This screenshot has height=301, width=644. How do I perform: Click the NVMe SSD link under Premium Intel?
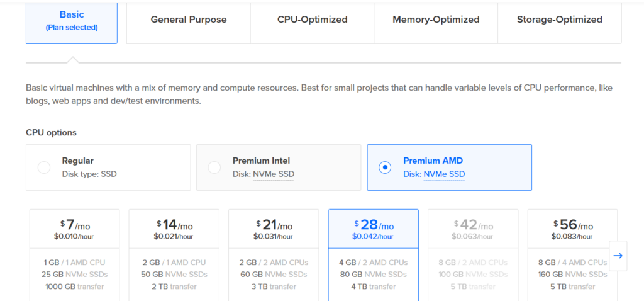[x=274, y=174]
